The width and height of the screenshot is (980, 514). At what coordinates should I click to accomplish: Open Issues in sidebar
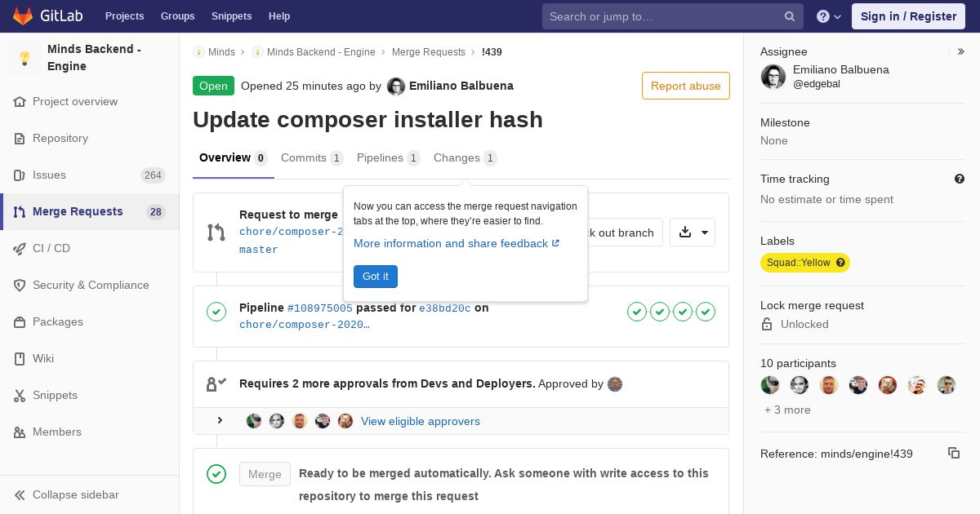tap(90, 175)
